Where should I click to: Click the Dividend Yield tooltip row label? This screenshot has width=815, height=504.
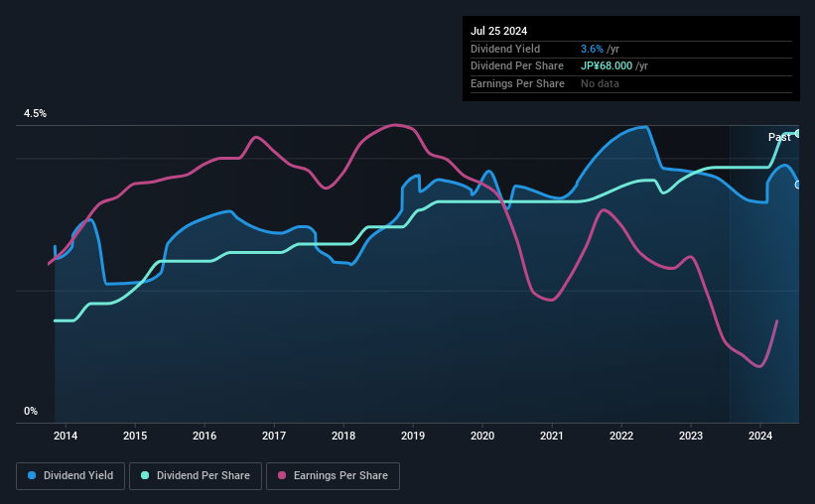(505, 49)
